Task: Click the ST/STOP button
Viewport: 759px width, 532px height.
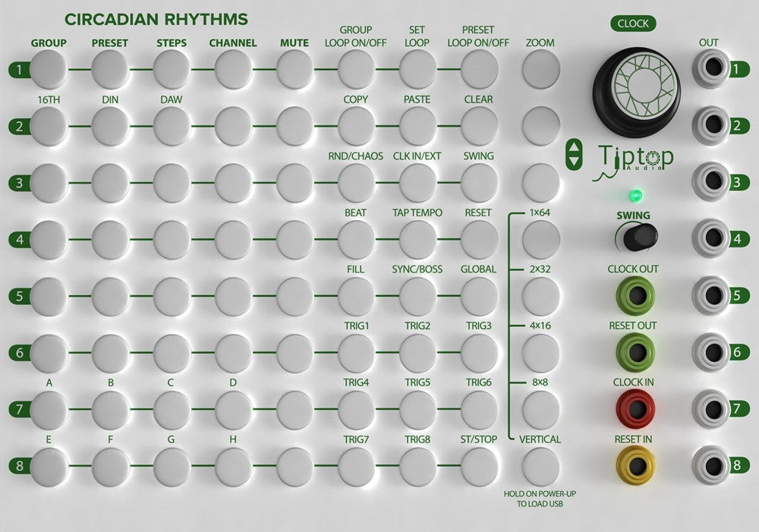Action: [479, 466]
